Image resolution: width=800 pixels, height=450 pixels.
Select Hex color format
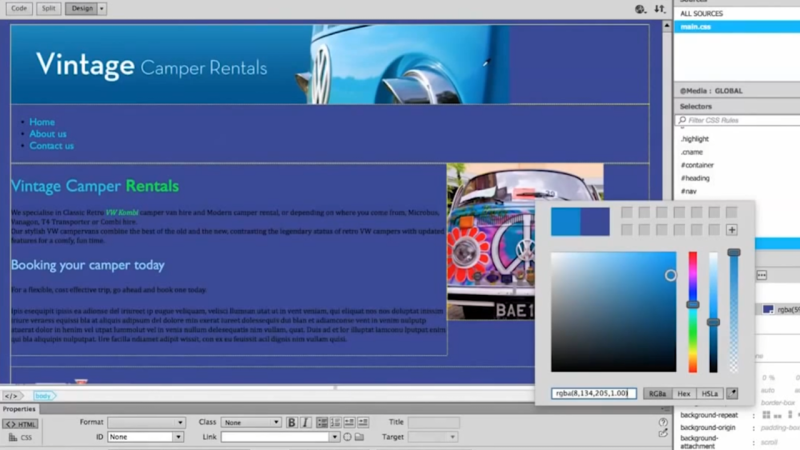684,393
